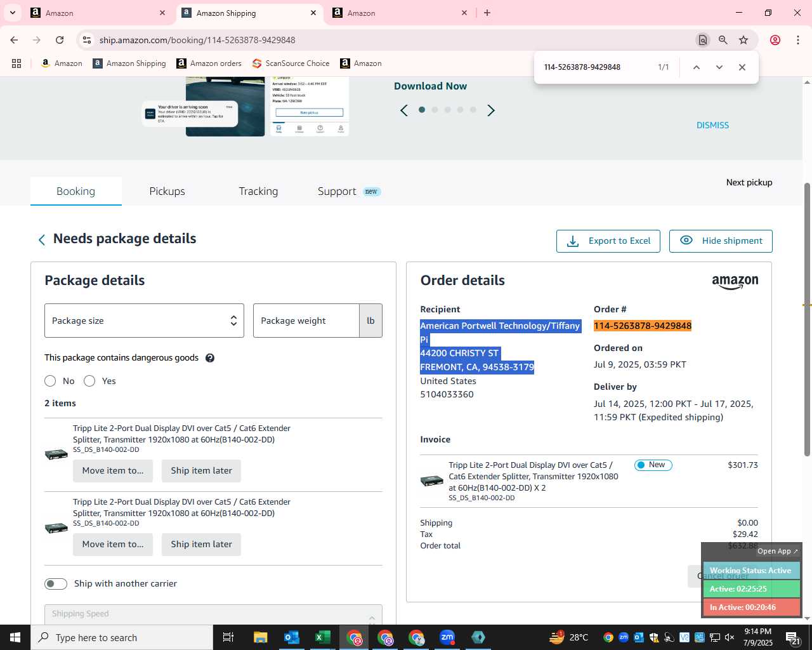Select the third carousel dot

447,110
